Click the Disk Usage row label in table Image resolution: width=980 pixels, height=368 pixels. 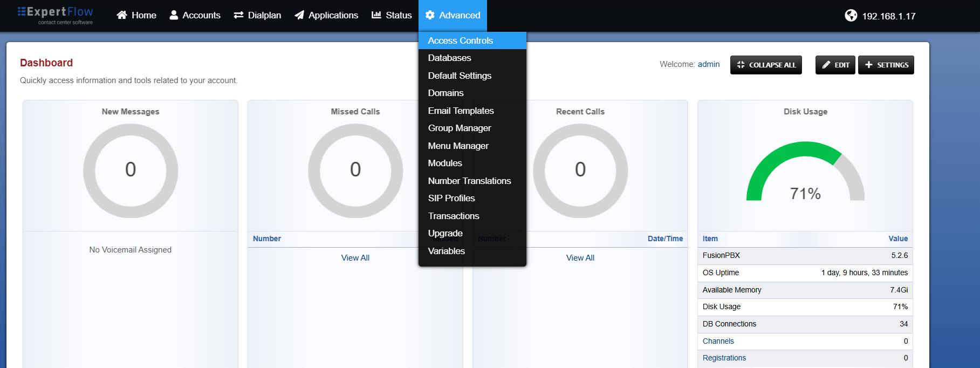722,306
